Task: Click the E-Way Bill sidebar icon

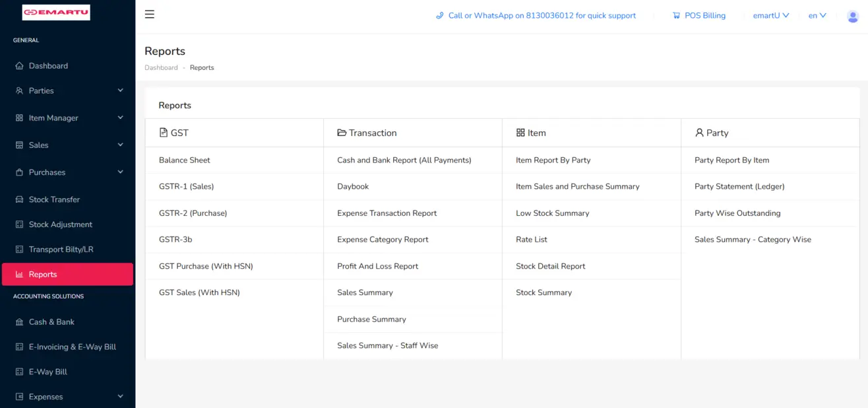Action: [x=19, y=372]
